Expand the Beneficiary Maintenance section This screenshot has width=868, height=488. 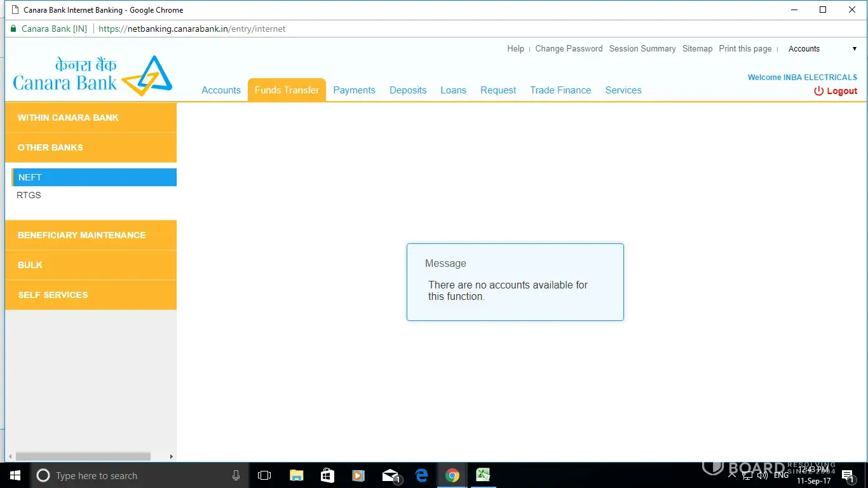(90, 235)
